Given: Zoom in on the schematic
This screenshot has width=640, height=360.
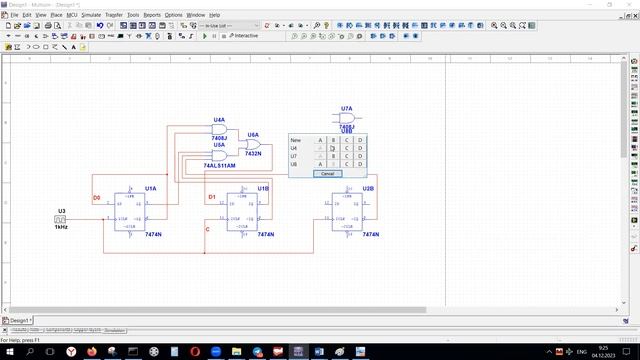Looking at the screenshot, I should 494,25.
